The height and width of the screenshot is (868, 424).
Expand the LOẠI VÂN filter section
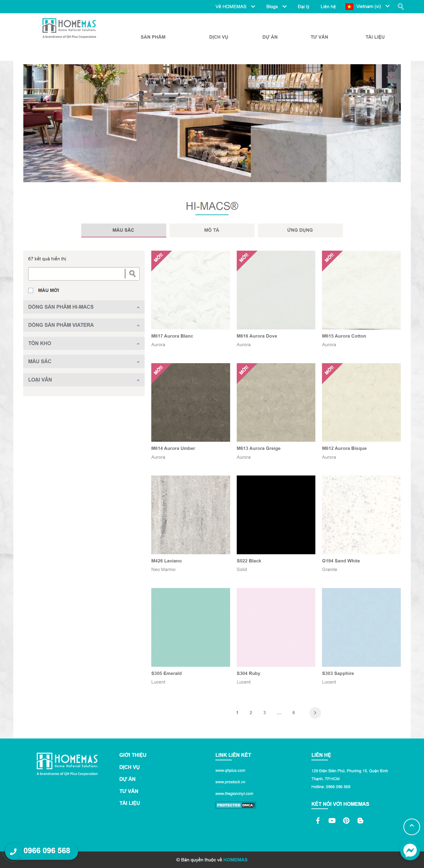click(x=84, y=380)
